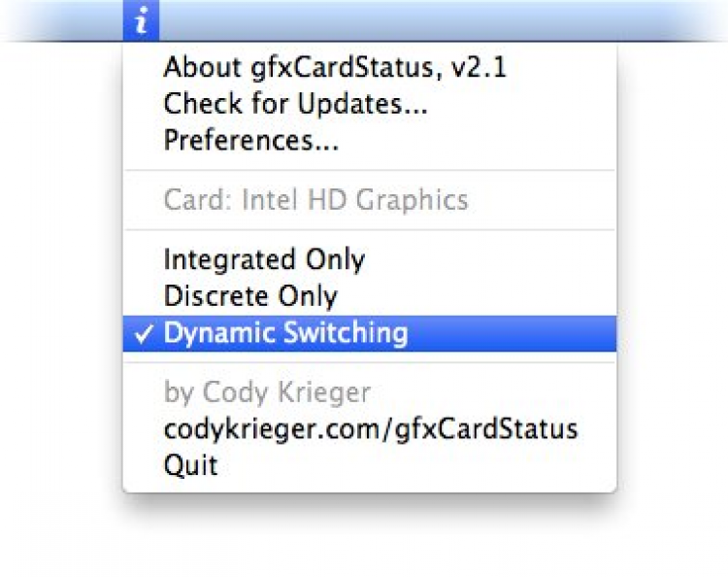
Task: Click empty menu bar right of "i" icon
Action: coord(437,20)
